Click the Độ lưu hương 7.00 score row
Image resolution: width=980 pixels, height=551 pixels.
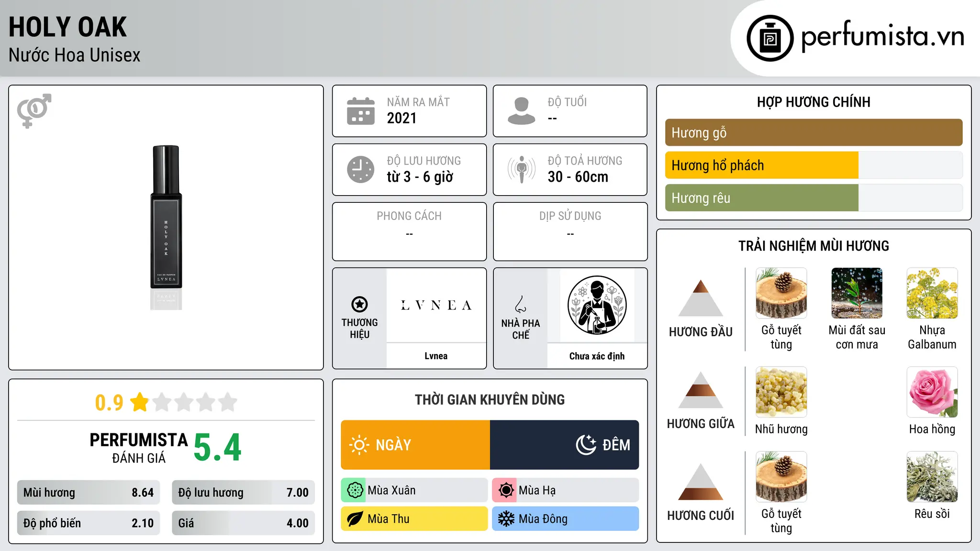[x=244, y=493]
